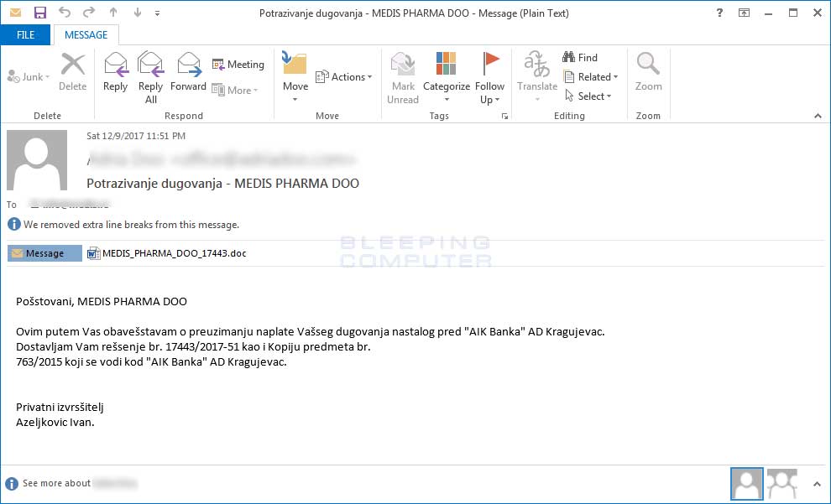Click the blurred recipient address in the To field
Image resolution: width=831 pixels, height=504 pixels.
(70, 204)
